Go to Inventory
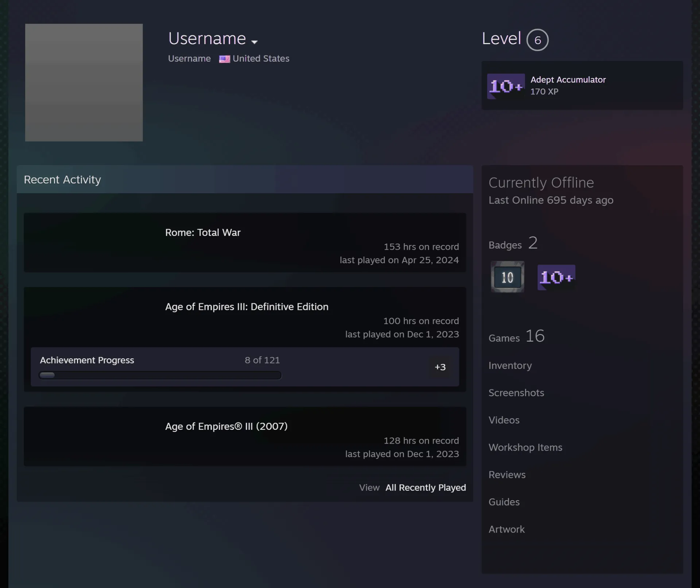Viewport: 700px width, 588px height. 510,365
